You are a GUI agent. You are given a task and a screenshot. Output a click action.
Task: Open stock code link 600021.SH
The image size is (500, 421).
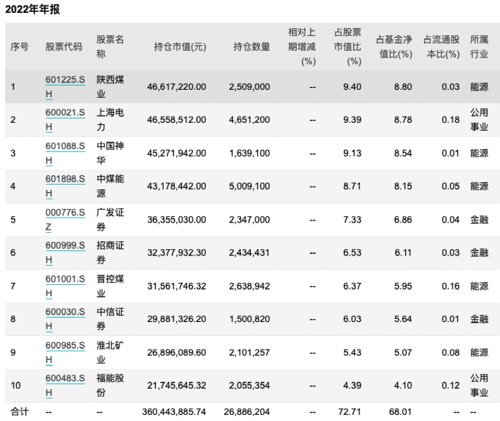[x=65, y=120]
